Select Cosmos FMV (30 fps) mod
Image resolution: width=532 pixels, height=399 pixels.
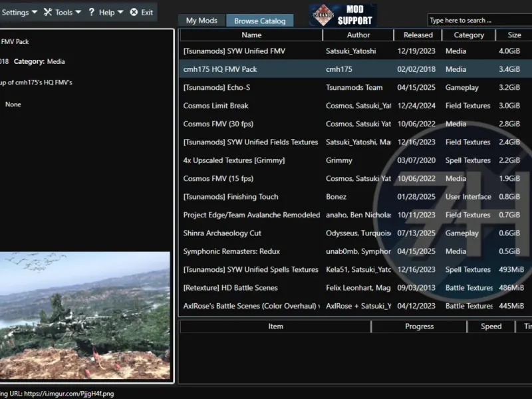(355, 124)
